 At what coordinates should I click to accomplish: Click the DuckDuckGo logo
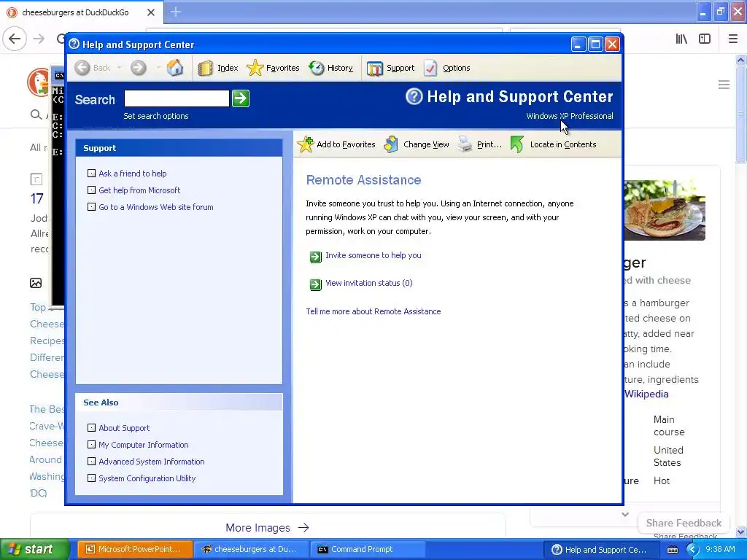(38, 82)
